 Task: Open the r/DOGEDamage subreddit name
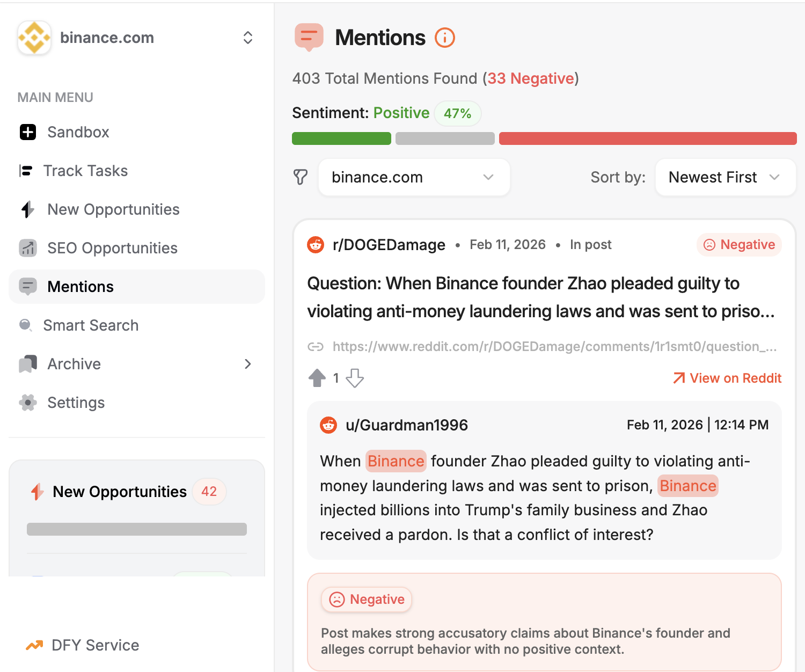pyautogui.click(x=389, y=245)
